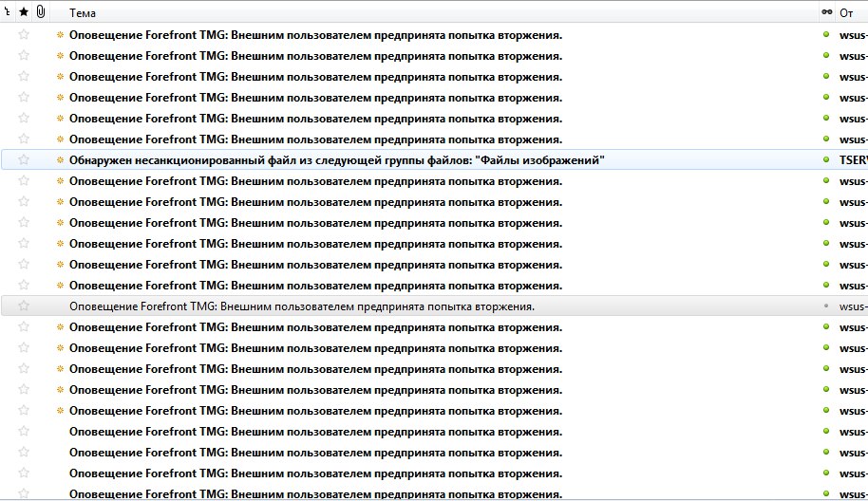Star the second message in the list

pyautogui.click(x=24, y=56)
